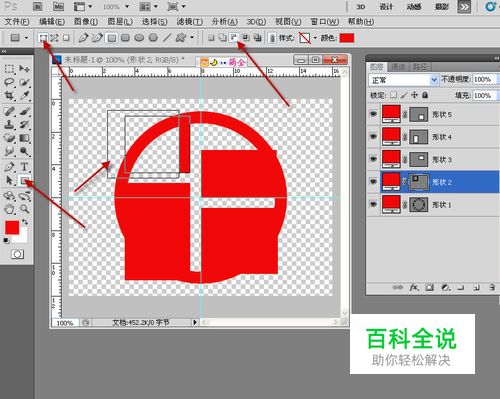
Task: Toggle Quick Mask mode
Action: coord(17,254)
